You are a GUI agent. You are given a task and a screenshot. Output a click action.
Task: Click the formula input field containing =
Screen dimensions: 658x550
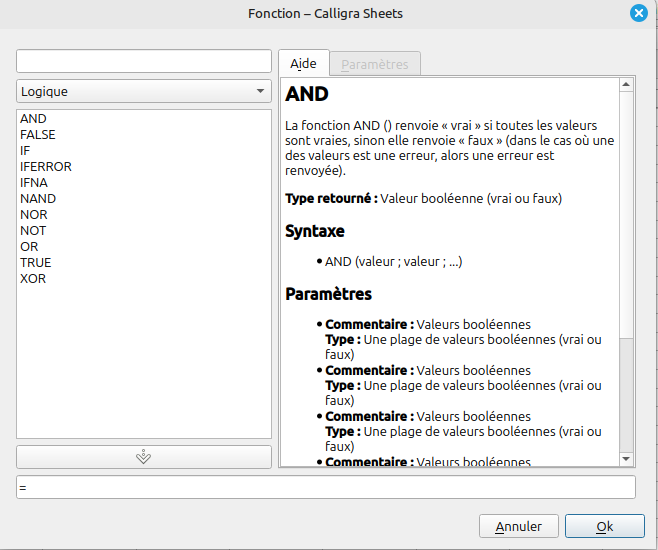coord(326,487)
